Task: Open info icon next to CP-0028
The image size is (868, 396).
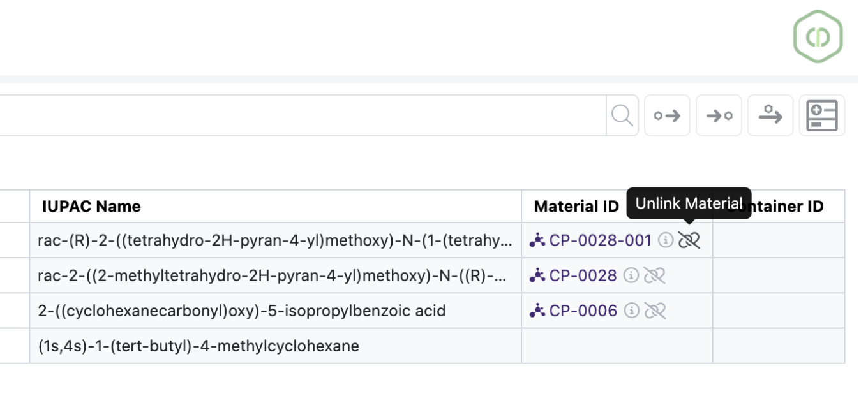Action: 631,275
